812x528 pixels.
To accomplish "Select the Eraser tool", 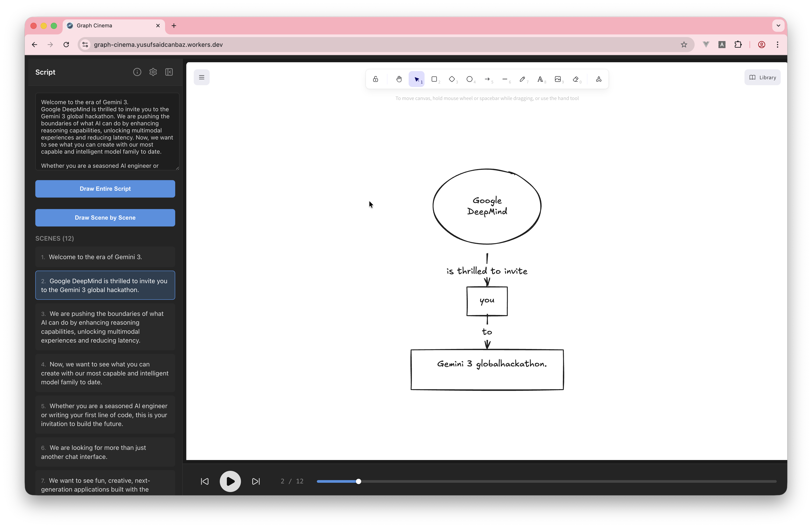I will click(575, 79).
